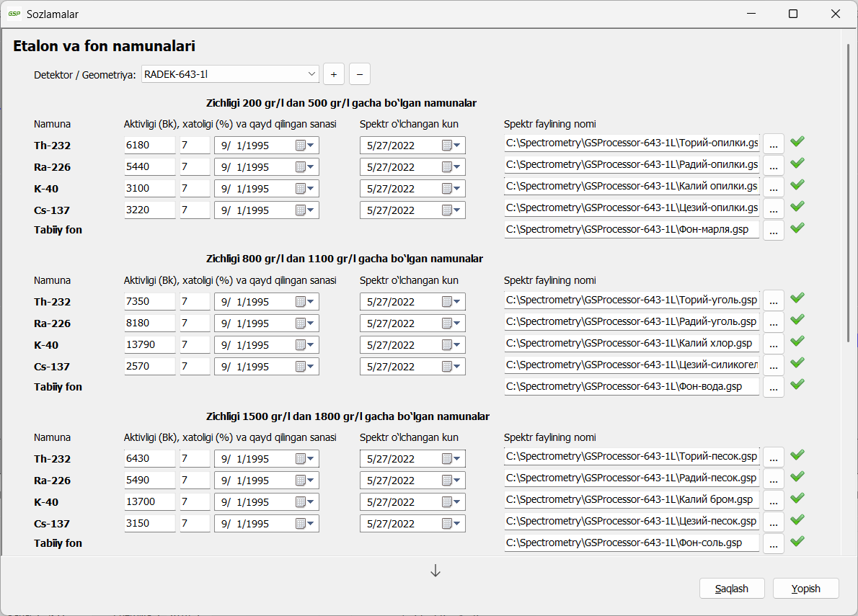This screenshot has width=858, height=616.
Task: Click the Etalon va fon namunalari heading
Action: point(104,46)
